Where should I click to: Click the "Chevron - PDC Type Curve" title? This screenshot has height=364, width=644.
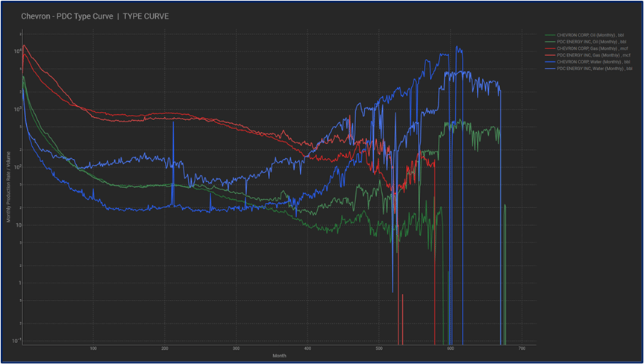pyautogui.click(x=67, y=16)
